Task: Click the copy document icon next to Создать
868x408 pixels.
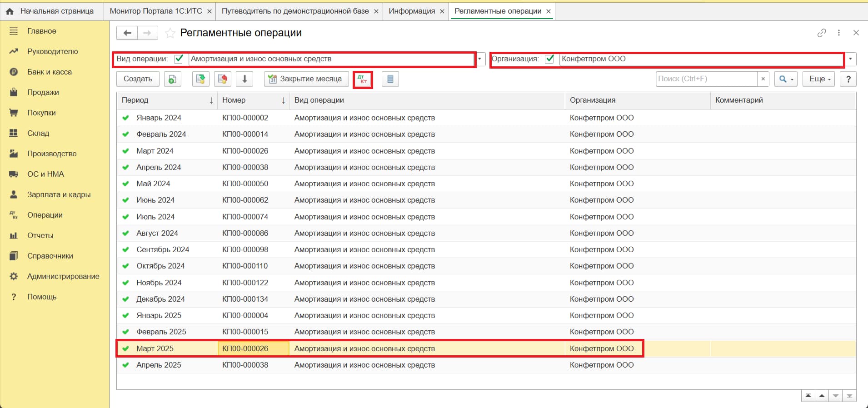Action: 172,79
